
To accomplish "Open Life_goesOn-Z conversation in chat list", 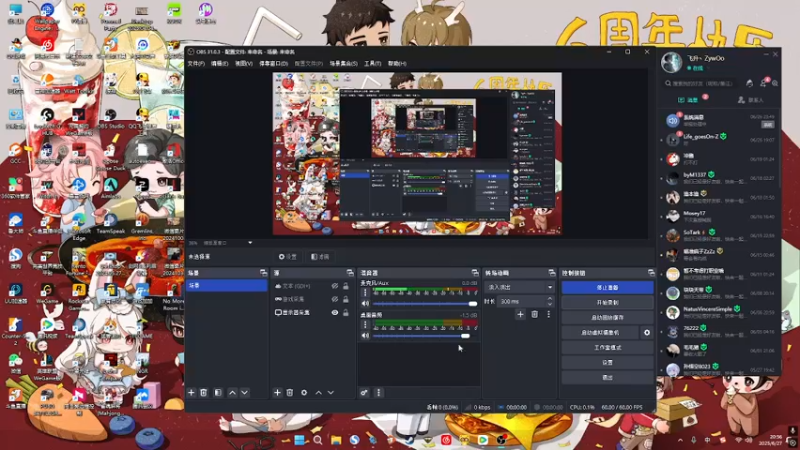I will click(719, 139).
